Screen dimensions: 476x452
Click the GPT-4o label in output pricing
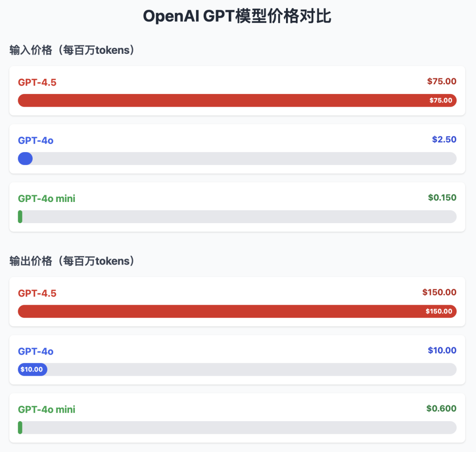point(36,351)
